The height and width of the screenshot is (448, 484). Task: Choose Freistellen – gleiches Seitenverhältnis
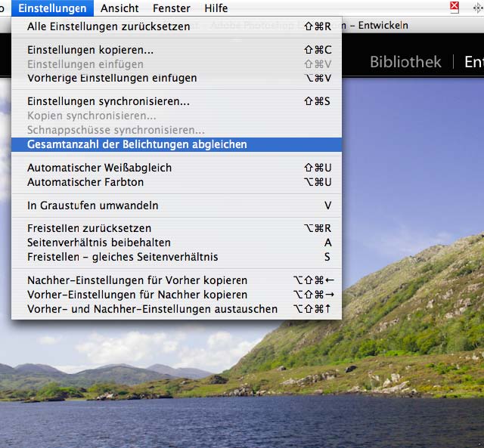click(176, 257)
